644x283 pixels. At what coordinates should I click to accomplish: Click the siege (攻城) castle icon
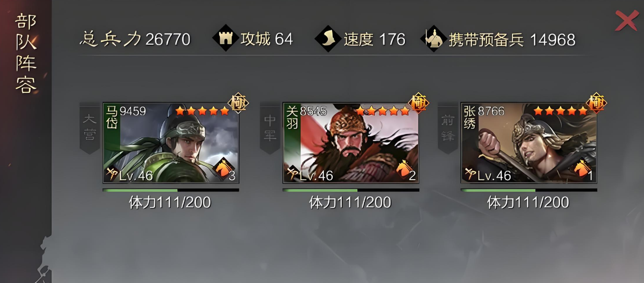click(x=226, y=38)
